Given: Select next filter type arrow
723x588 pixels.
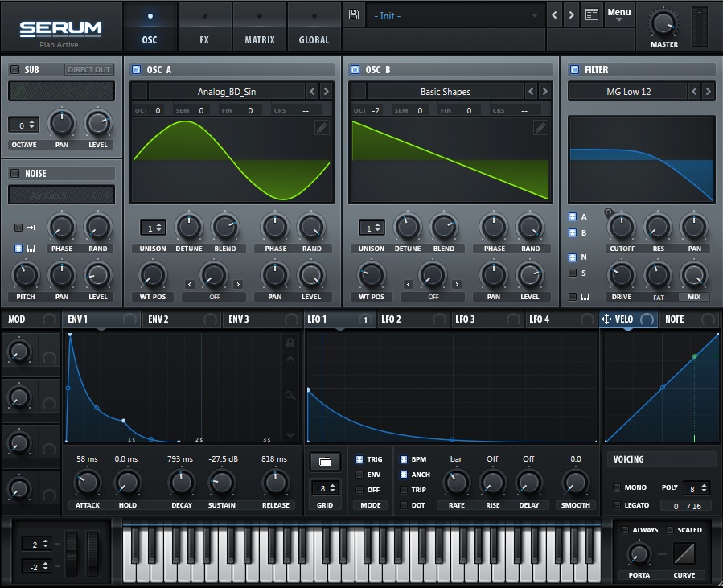Looking at the screenshot, I should (x=708, y=92).
